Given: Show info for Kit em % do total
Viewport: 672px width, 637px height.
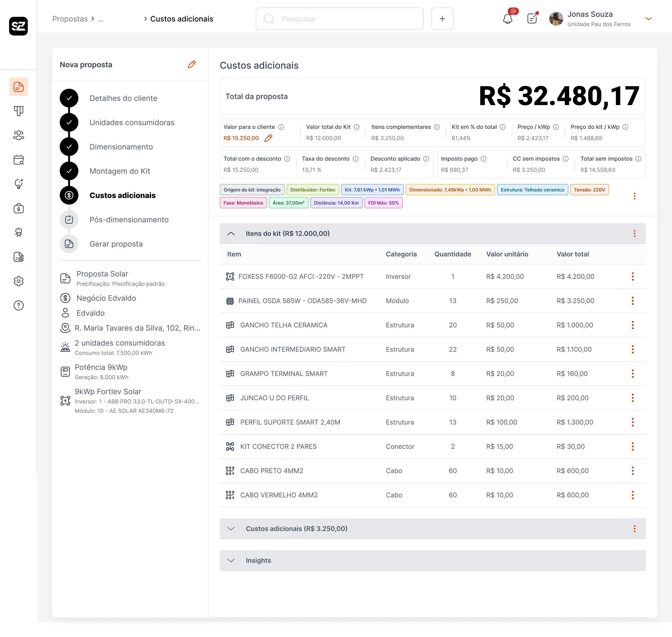Looking at the screenshot, I should point(503,127).
